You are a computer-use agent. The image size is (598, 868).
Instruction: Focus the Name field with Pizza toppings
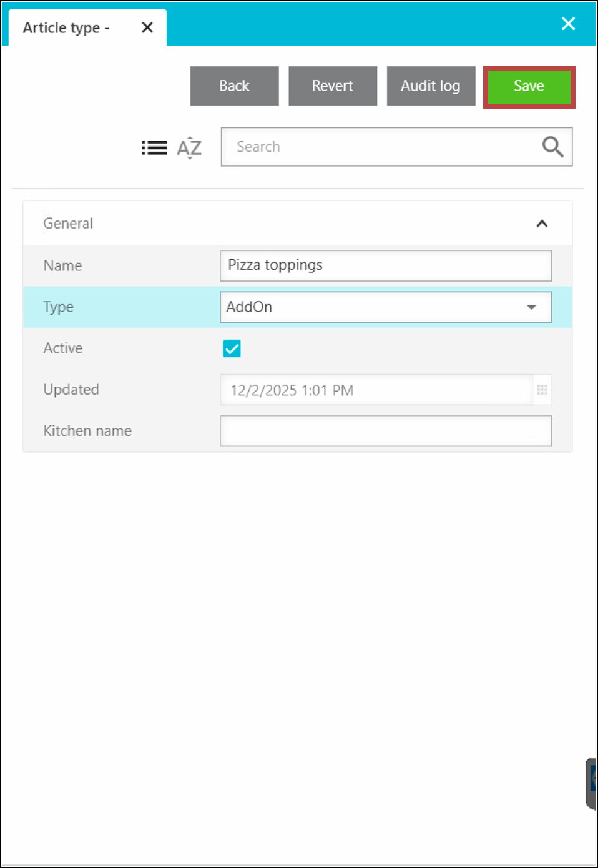pos(385,265)
